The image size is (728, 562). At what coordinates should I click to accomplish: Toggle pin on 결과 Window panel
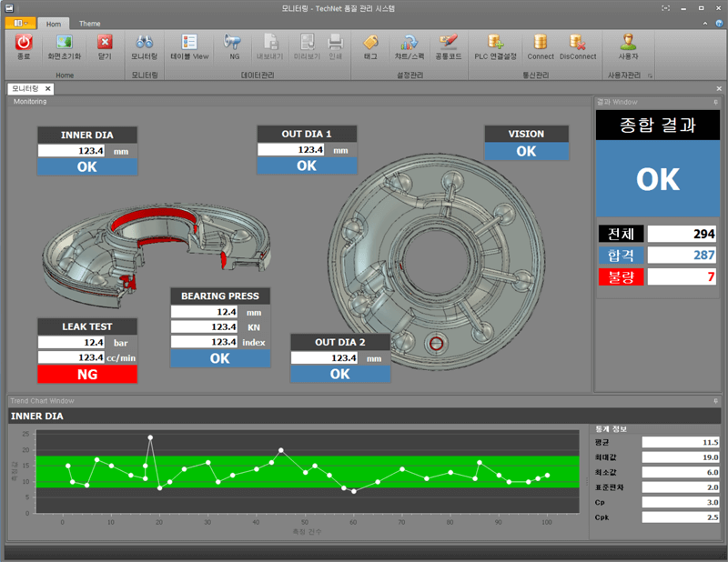coord(716,102)
